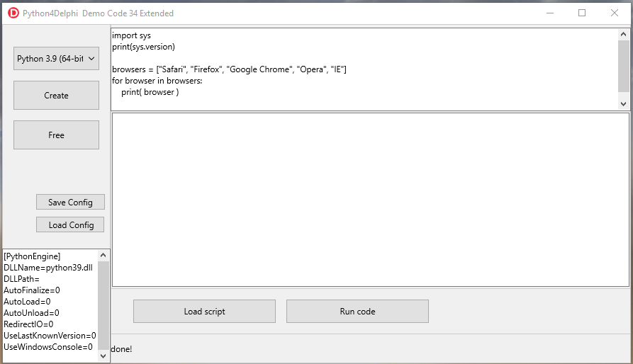Click the Run code button
This screenshot has height=364, width=633.
[x=357, y=311]
